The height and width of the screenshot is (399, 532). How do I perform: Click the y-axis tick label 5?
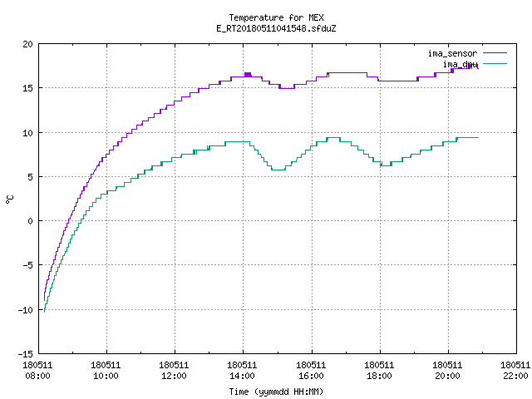[x=31, y=177]
